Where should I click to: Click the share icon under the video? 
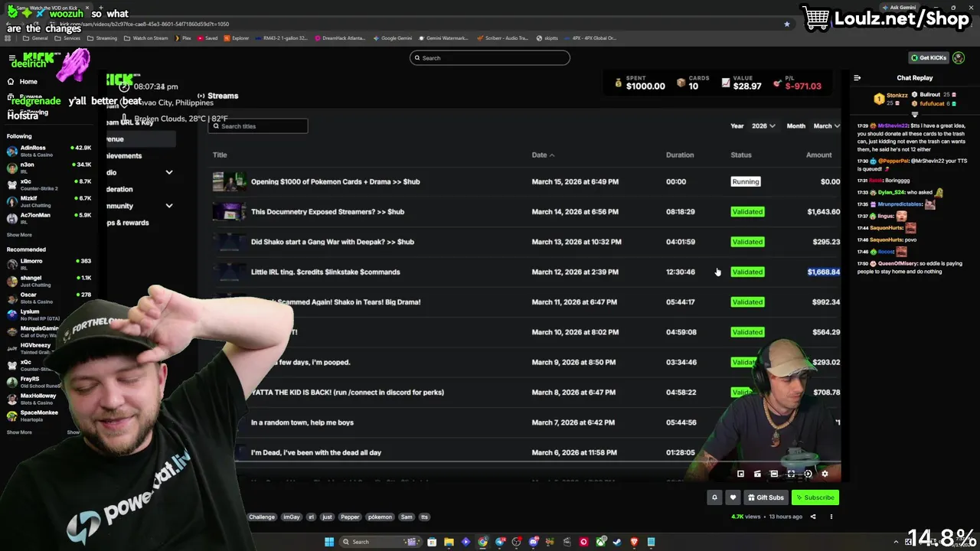pos(813,517)
